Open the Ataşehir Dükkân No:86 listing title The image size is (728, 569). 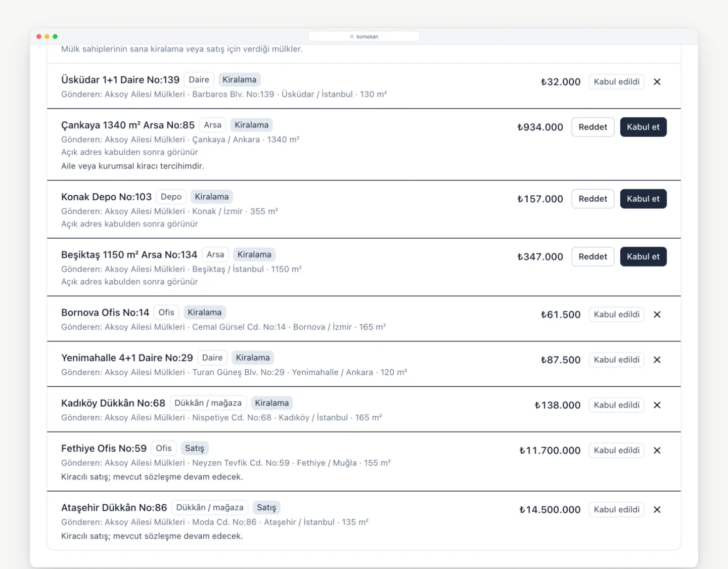[x=114, y=508]
